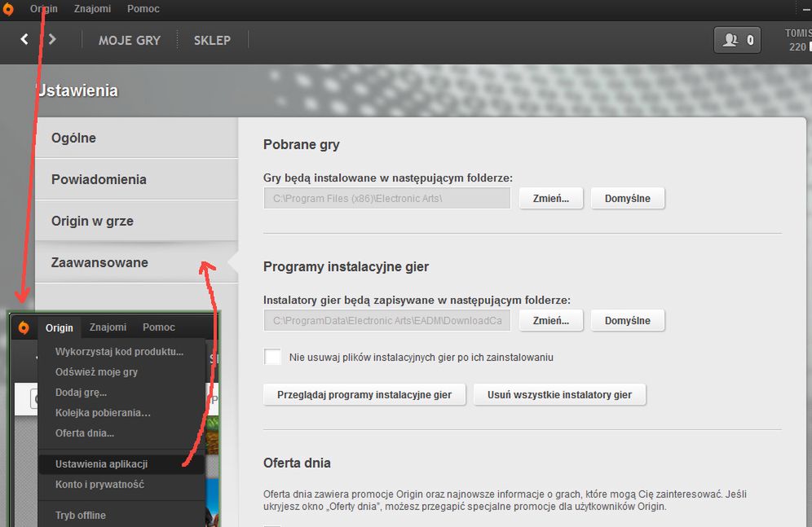Open the Znajomi menu in the top bar

(x=92, y=9)
